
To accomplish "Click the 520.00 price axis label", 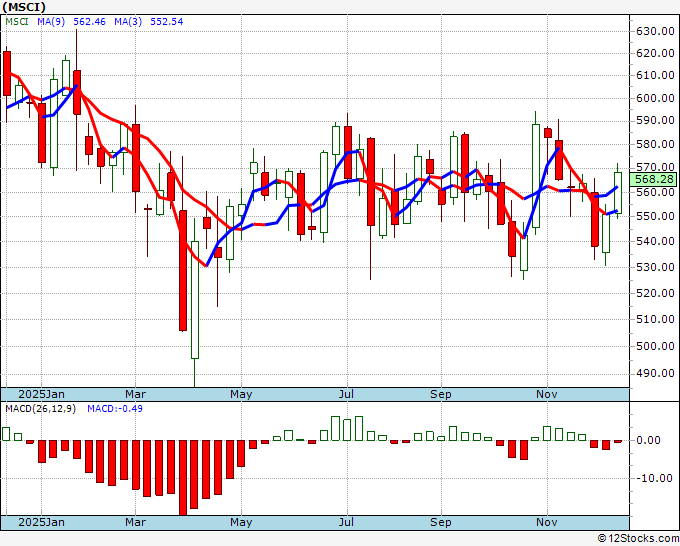I will 655,293.
